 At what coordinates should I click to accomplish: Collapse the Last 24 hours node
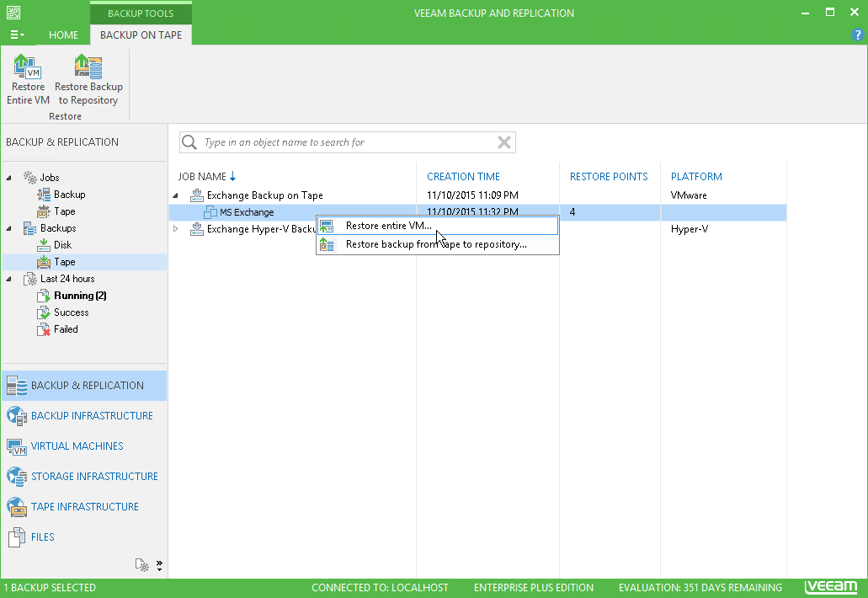tap(9, 279)
